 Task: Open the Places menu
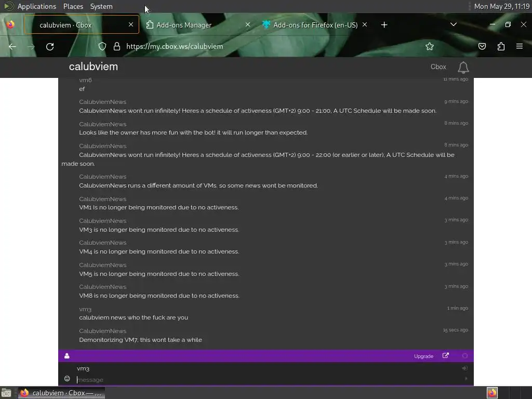coord(73,6)
